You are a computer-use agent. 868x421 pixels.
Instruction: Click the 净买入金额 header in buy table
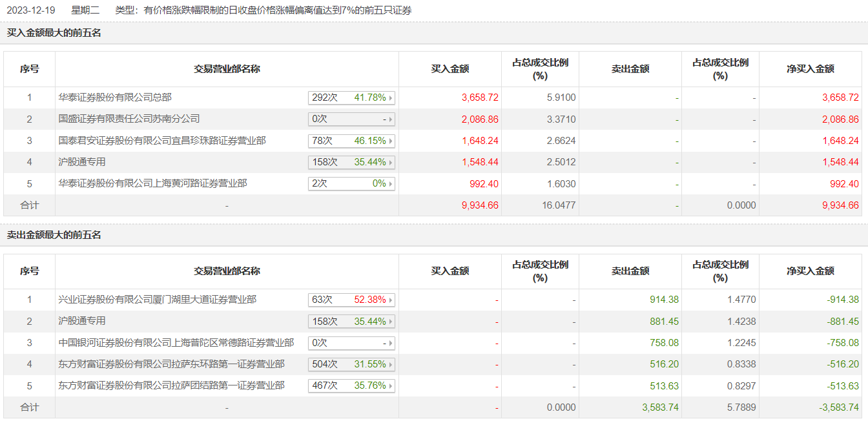(x=810, y=69)
